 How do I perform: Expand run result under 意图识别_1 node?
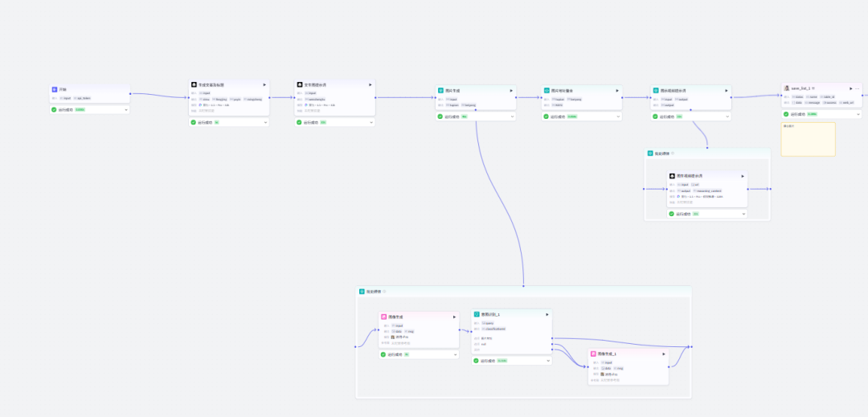click(x=548, y=361)
